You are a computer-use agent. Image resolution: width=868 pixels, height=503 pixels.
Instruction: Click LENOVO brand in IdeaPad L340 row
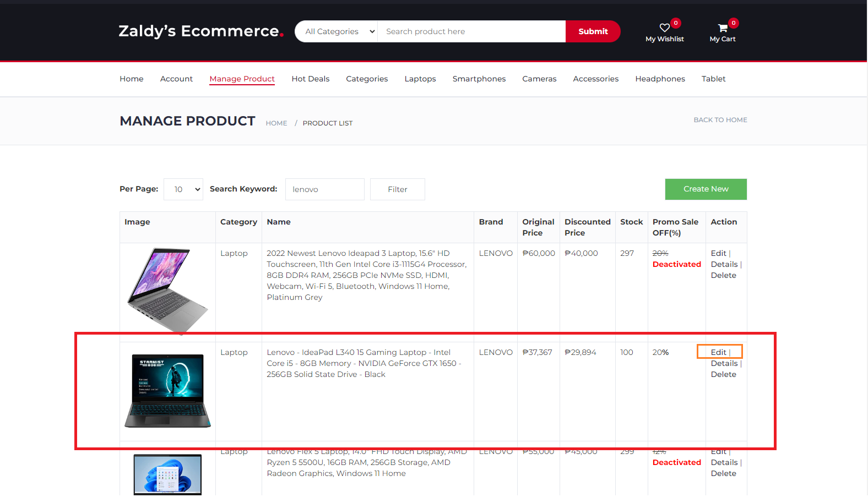(496, 352)
